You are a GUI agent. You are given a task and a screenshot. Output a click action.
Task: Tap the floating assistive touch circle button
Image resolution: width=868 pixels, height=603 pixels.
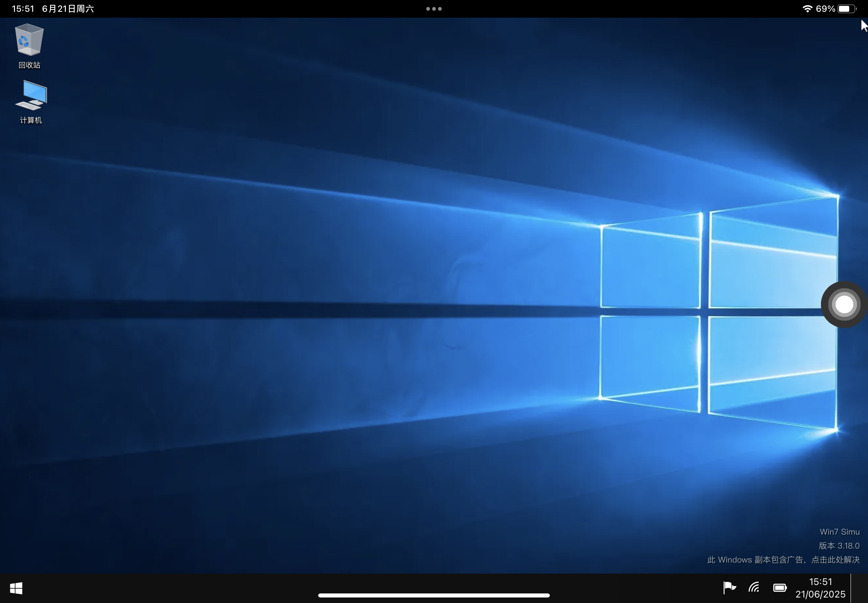(844, 304)
